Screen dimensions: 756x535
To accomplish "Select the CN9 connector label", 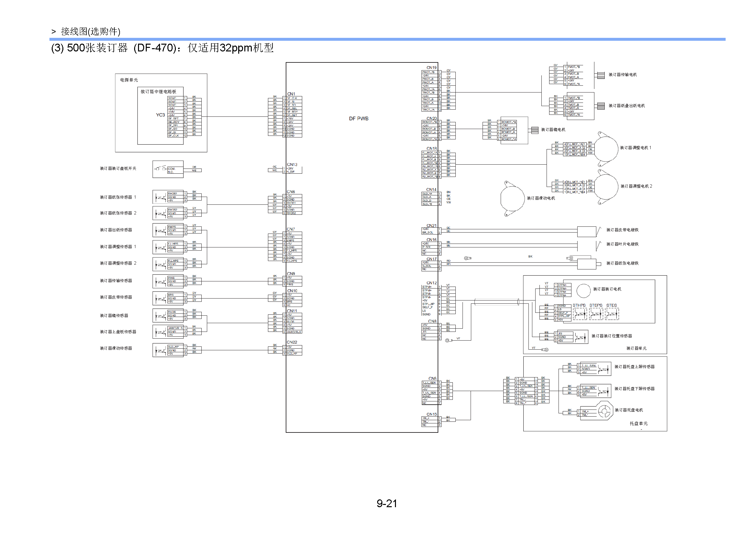I will pyautogui.click(x=291, y=274).
